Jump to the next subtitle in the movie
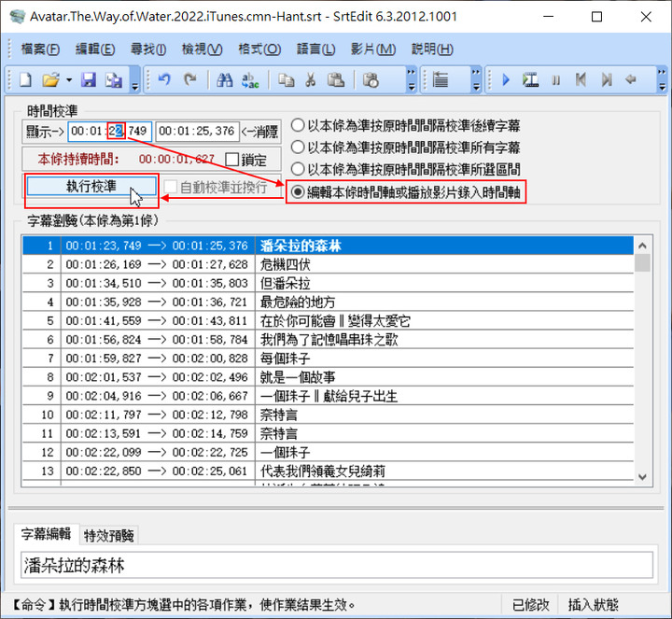Viewport: 672px width, 619px height. (x=607, y=79)
